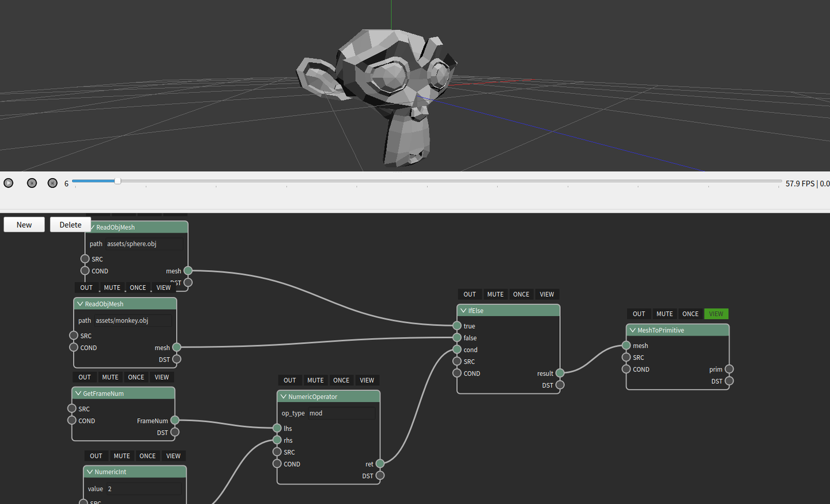Click the prim output socket on MeshToPrimitive

coord(729,369)
